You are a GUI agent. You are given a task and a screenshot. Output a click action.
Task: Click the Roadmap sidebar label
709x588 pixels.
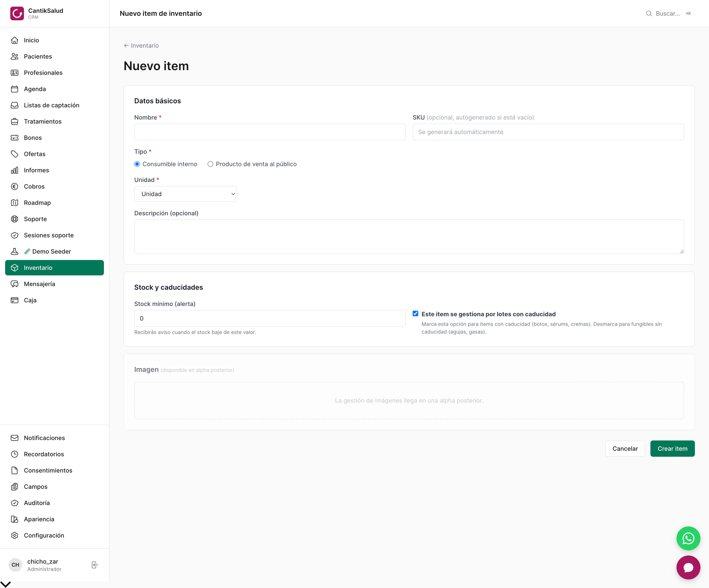pos(37,202)
